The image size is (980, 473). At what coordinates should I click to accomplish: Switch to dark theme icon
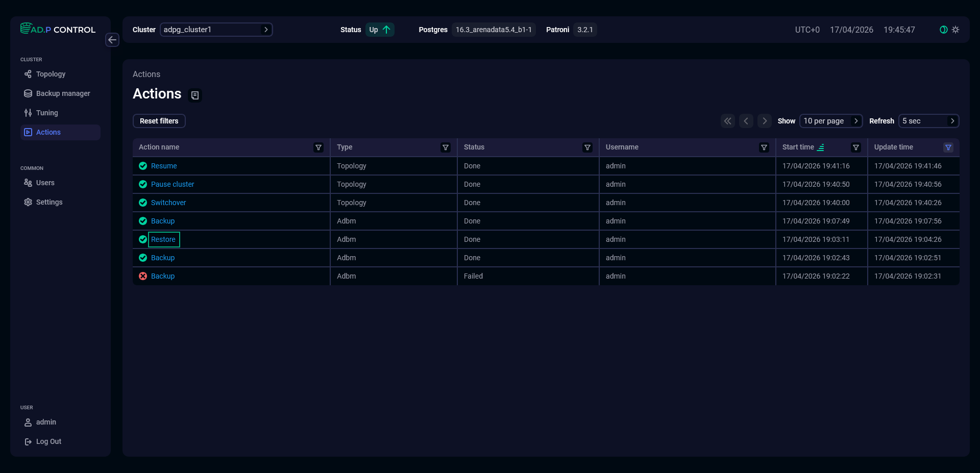coord(944,30)
